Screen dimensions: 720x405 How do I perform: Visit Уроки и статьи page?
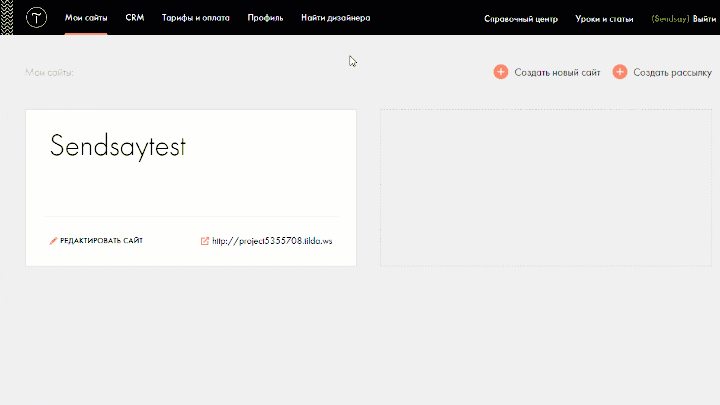pyautogui.click(x=604, y=19)
